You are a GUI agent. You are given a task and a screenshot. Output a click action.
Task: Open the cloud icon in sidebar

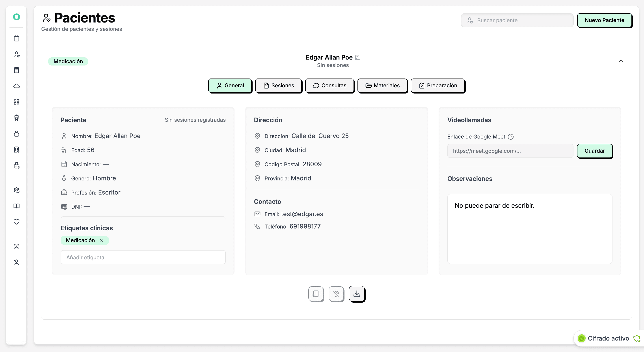(17, 86)
